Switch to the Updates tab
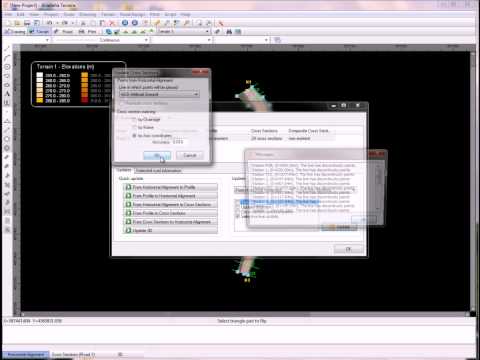This screenshot has width=480, height=360. pyautogui.click(x=124, y=170)
